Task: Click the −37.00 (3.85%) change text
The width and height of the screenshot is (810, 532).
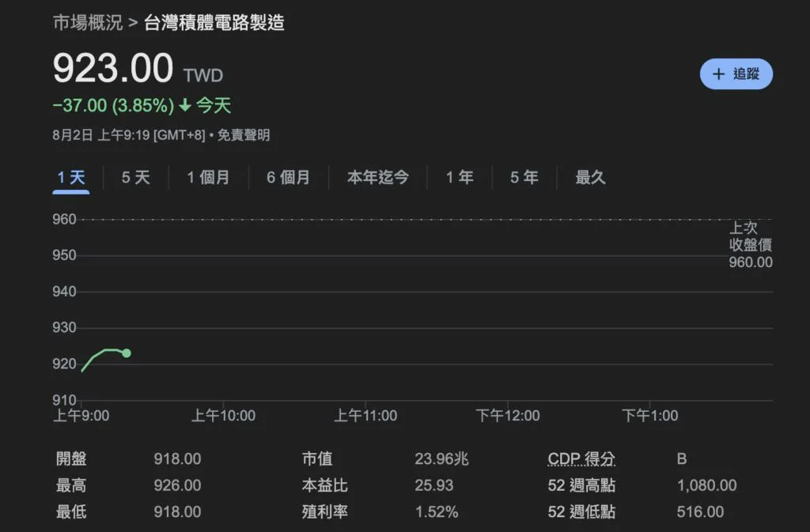Action: (114, 106)
